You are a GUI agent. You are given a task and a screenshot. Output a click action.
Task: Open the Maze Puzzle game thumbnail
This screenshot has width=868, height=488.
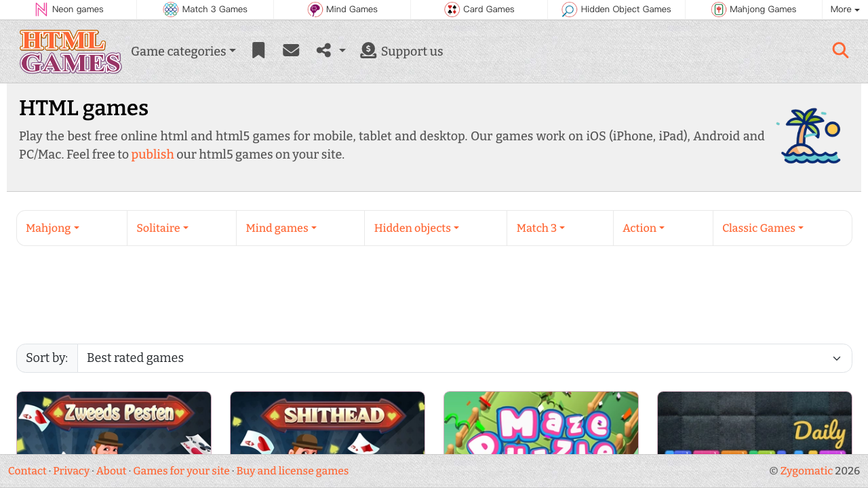[x=541, y=423]
